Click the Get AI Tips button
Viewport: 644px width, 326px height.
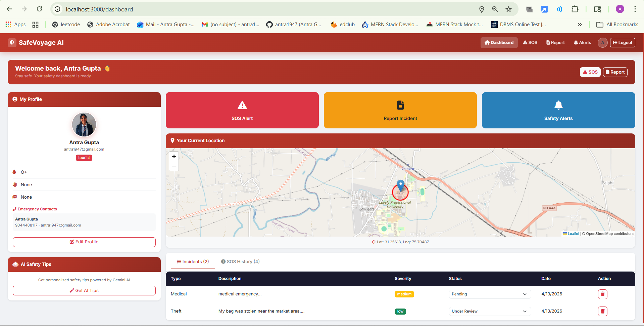pyautogui.click(x=84, y=291)
